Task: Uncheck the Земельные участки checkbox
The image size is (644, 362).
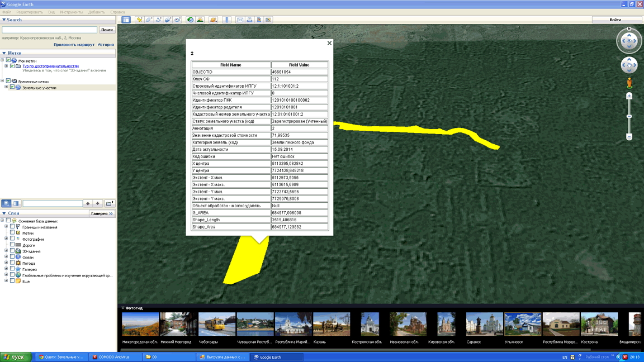Action: [12, 88]
